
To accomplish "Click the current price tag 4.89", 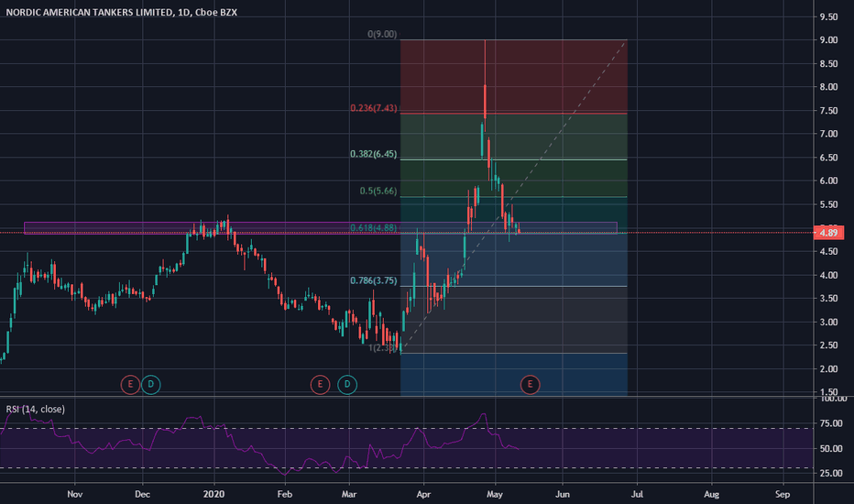I will [828, 233].
